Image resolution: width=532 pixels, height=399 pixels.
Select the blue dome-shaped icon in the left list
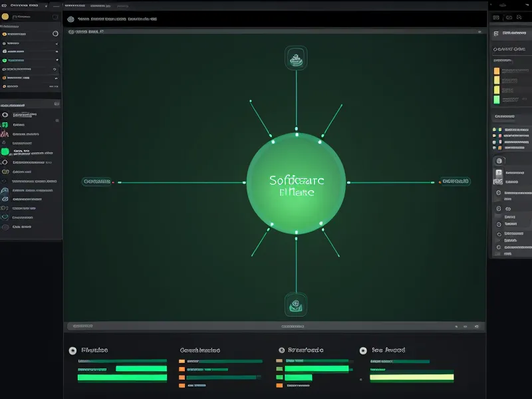5,191
